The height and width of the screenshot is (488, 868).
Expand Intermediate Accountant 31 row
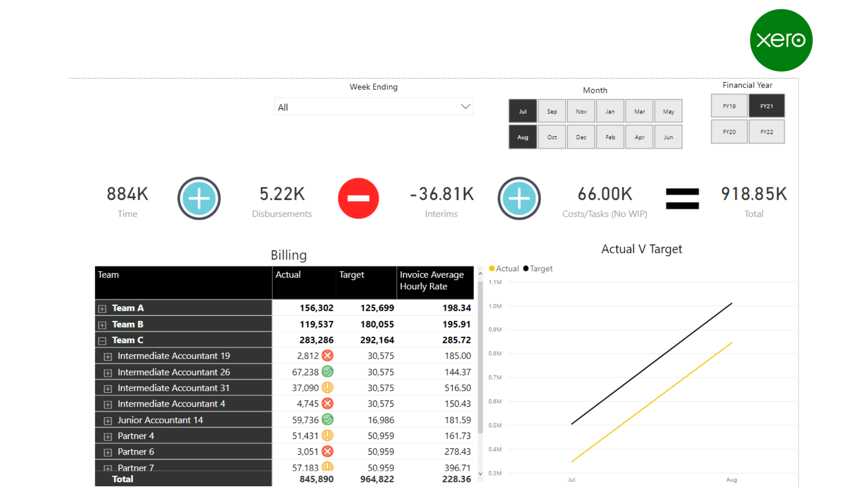(x=108, y=389)
